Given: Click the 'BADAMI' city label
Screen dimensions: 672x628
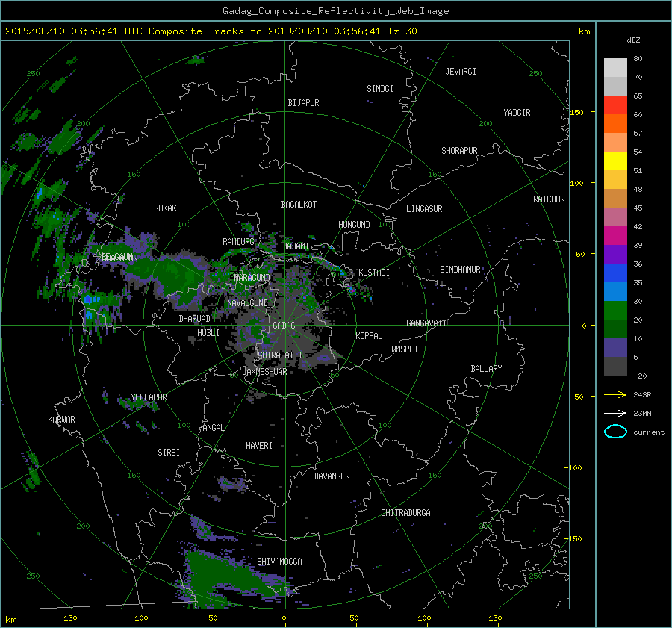Looking at the screenshot, I should click(296, 246).
